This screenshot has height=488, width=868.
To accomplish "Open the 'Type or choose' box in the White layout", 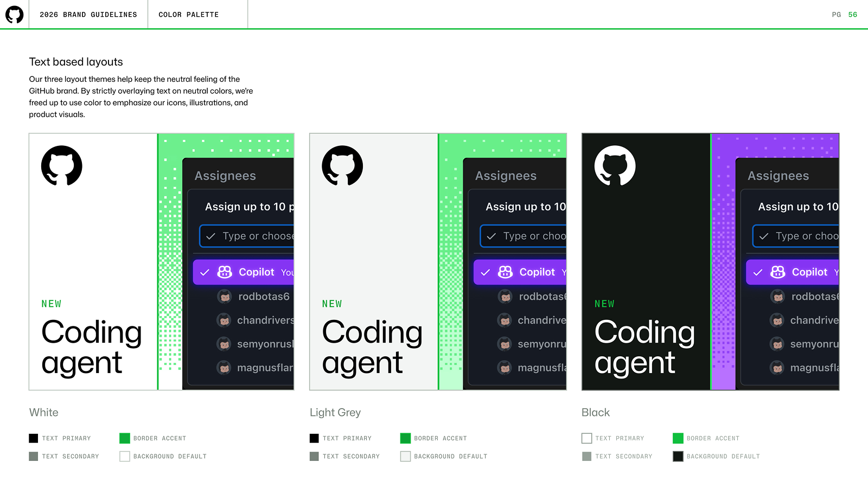I will (x=250, y=236).
